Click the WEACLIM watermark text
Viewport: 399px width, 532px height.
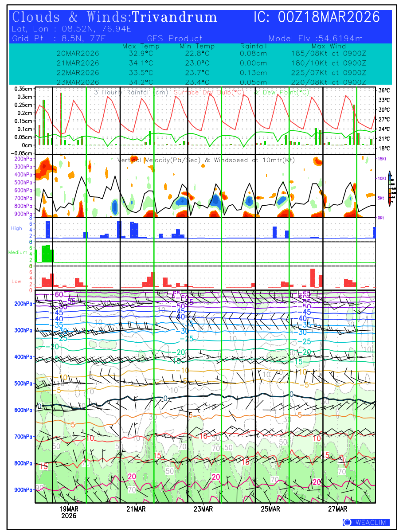point(370,522)
